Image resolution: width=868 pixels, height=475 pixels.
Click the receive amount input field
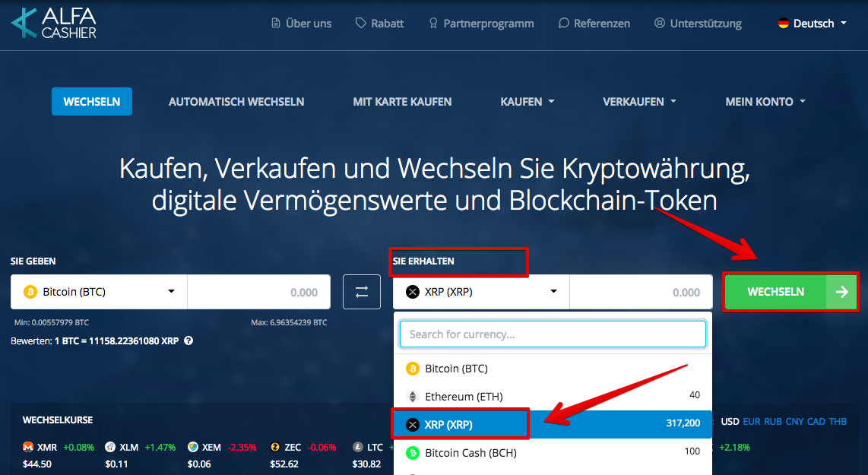641,292
